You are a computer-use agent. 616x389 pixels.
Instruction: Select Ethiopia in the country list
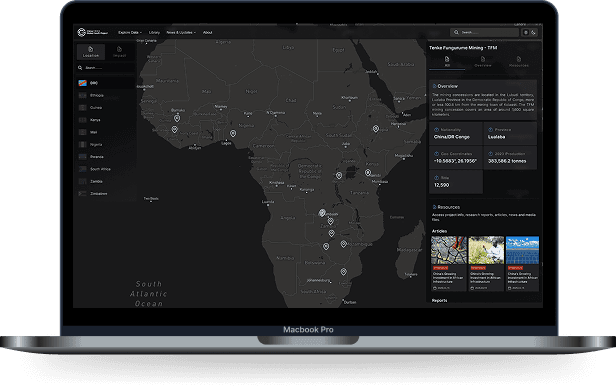pos(105,95)
